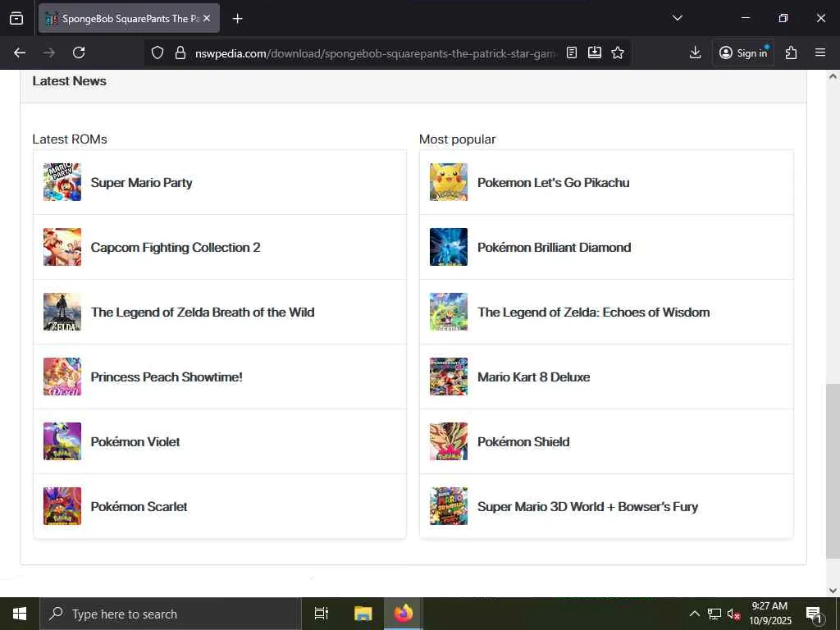
Task: Click the page vertical scrollbar thumb
Action: (833, 472)
